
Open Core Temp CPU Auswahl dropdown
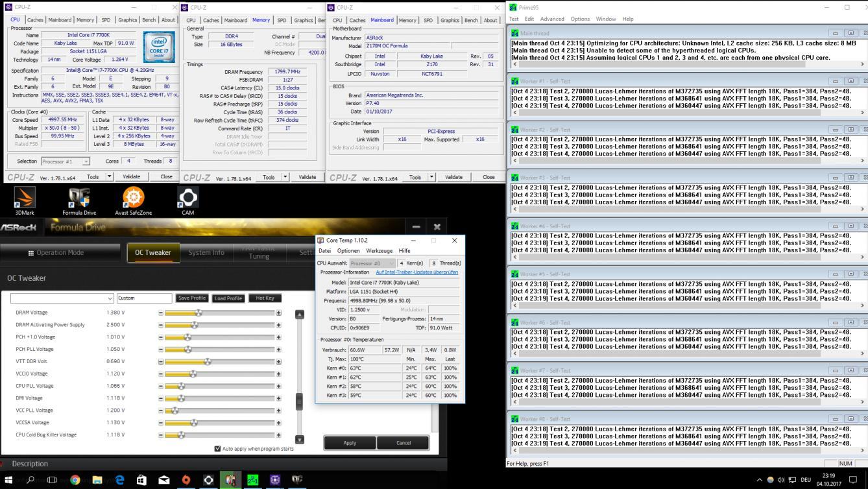click(x=372, y=263)
